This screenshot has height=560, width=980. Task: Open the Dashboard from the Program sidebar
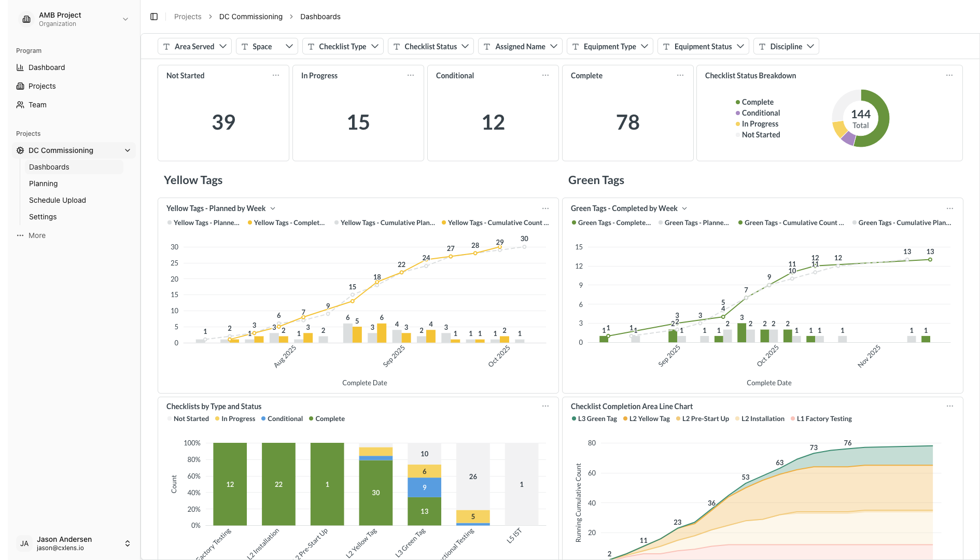tap(21, 67)
